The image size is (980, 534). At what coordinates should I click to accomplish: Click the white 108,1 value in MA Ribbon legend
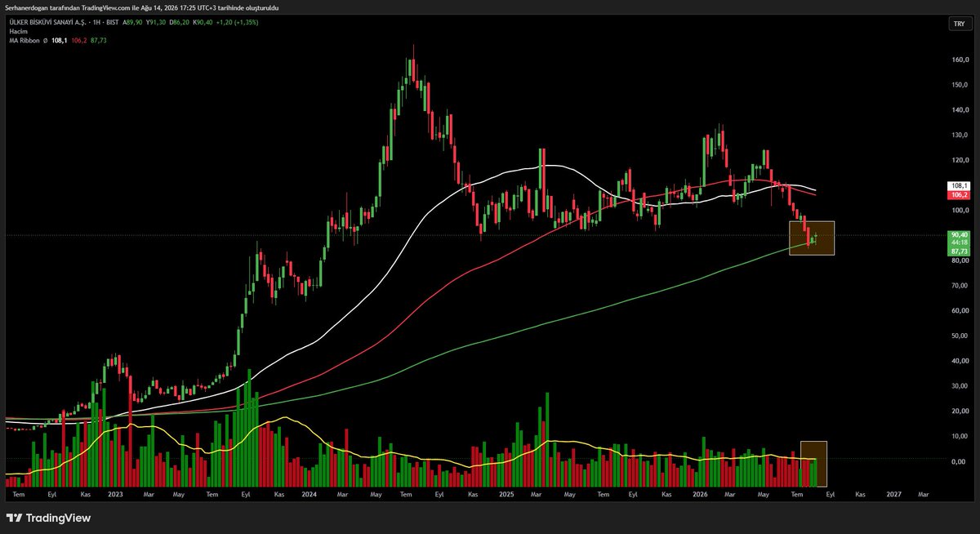click(60, 39)
